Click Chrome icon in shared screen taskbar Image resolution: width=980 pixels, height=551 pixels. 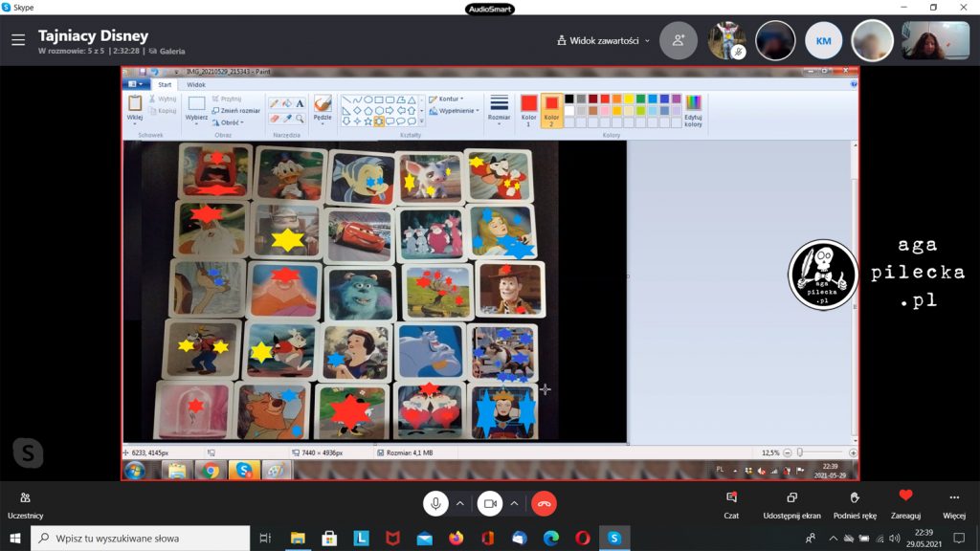pyautogui.click(x=211, y=471)
